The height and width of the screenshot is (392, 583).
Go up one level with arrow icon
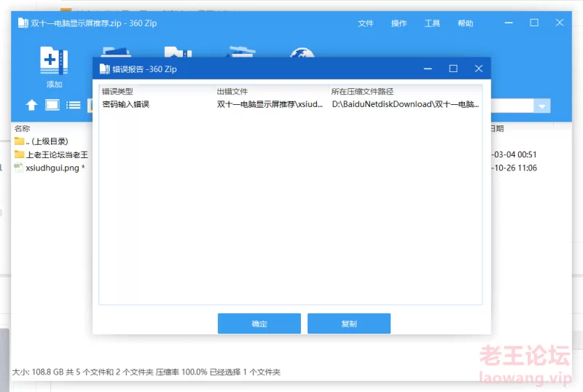[31, 105]
